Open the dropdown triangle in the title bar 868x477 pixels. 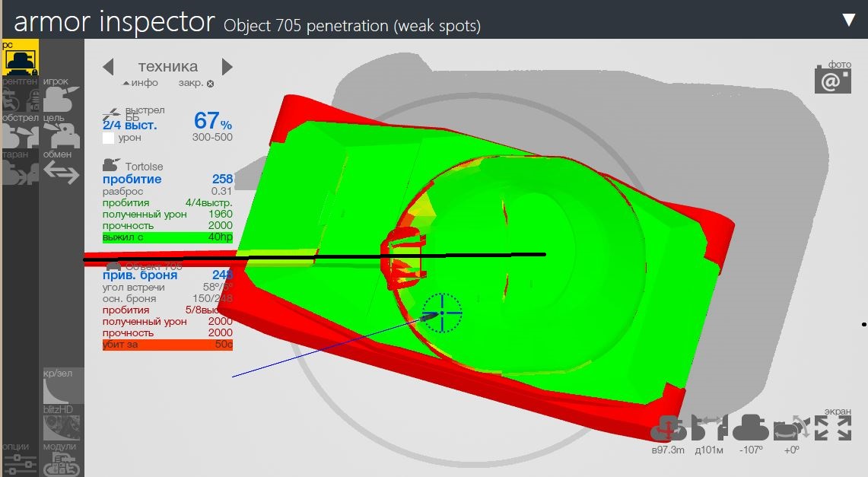849,21
